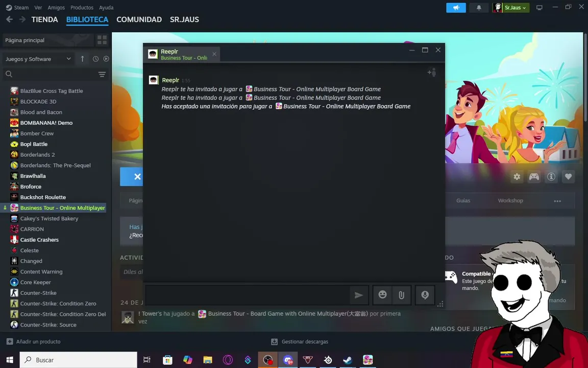Click Añadir un producto
588x368 pixels.
(33, 342)
